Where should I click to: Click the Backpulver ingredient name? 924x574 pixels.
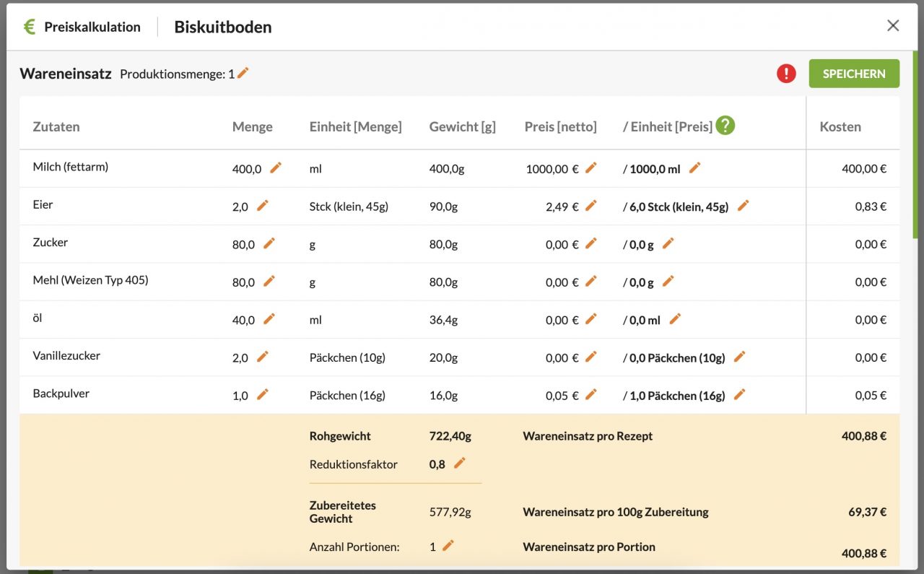(x=61, y=393)
